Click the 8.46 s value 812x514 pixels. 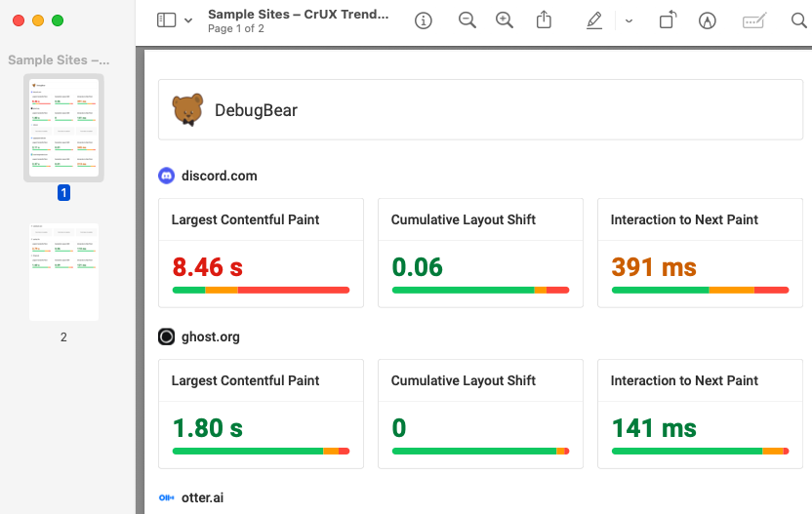[x=207, y=267]
